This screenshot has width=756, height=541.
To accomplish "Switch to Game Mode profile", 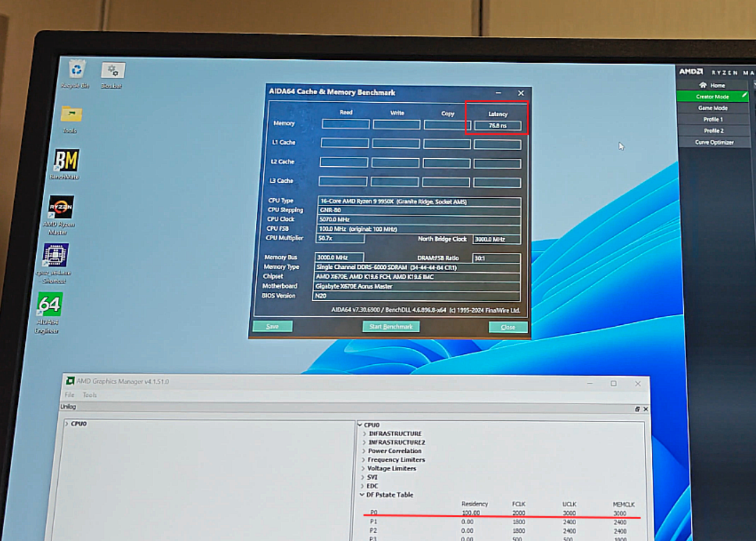I will [712, 108].
